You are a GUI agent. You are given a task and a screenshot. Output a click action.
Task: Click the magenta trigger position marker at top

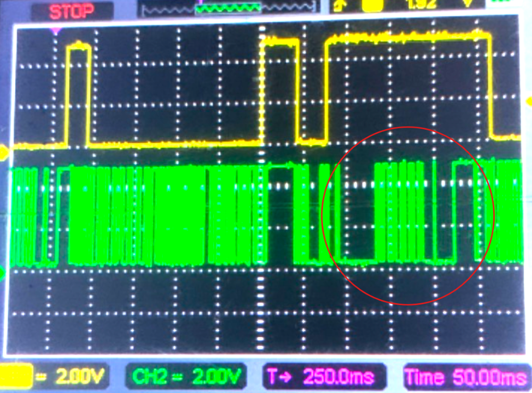tap(55, 31)
